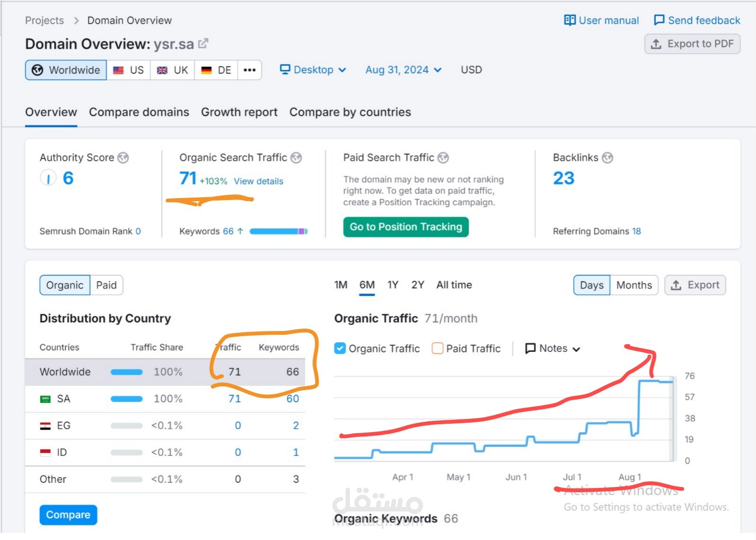Click the Organic Search Traffic info icon
The height and width of the screenshot is (540, 756).
pos(296,158)
